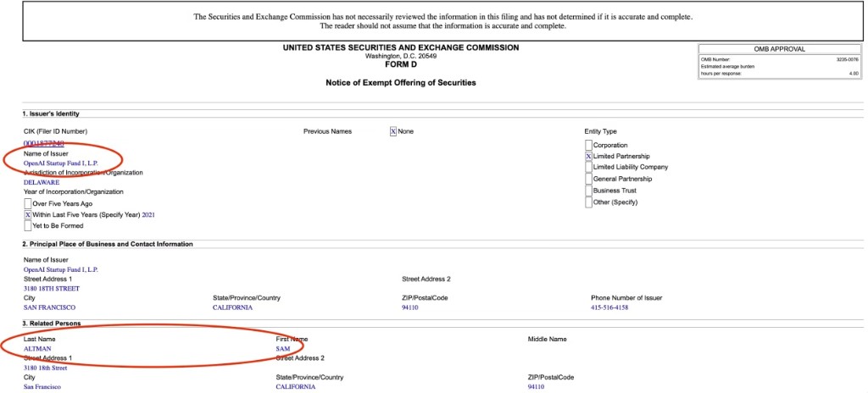Select the DELAWARE jurisdiction value
Viewport: 868px width, 393px height.
click(x=42, y=182)
